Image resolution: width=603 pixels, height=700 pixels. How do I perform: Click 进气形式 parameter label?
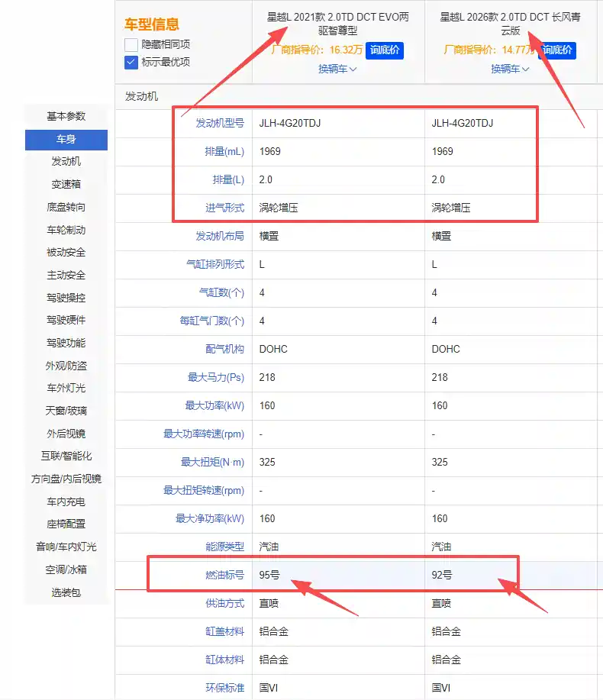coord(224,208)
